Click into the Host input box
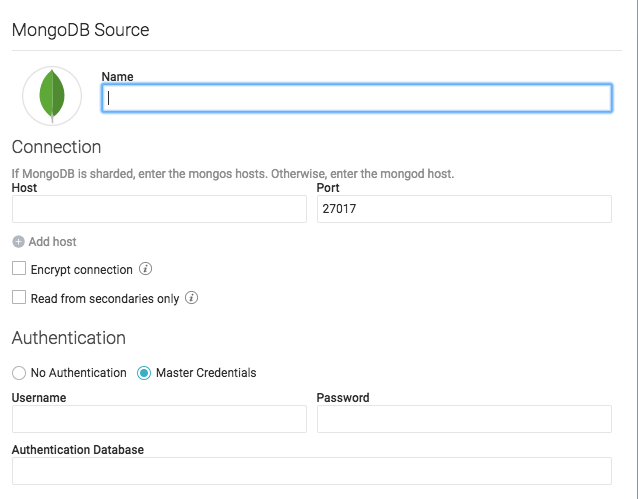The image size is (638, 499). [159, 209]
